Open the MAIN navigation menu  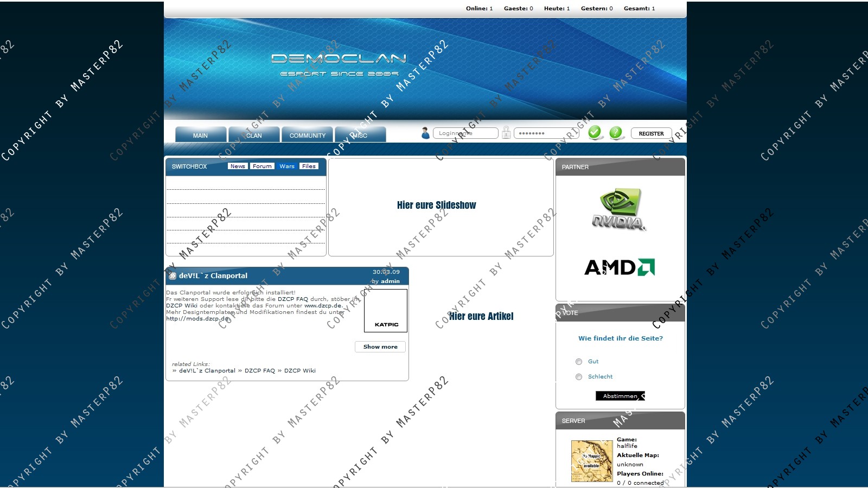pyautogui.click(x=200, y=135)
